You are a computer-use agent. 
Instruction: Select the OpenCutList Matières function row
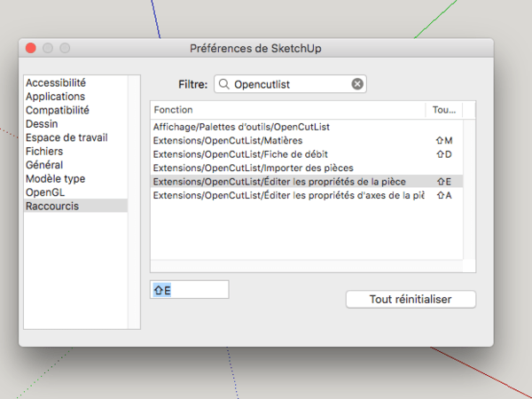click(x=228, y=140)
